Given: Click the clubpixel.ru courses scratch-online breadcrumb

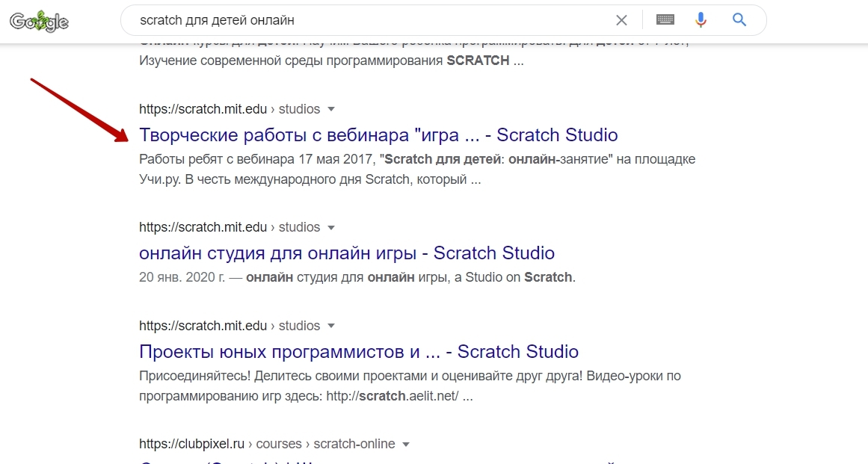Looking at the screenshot, I should (267, 444).
